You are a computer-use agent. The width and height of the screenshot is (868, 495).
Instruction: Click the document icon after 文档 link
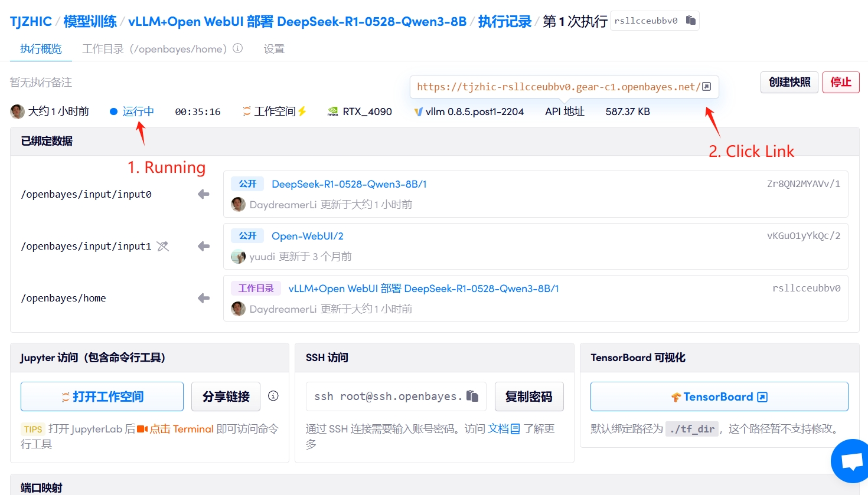tap(515, 429)
